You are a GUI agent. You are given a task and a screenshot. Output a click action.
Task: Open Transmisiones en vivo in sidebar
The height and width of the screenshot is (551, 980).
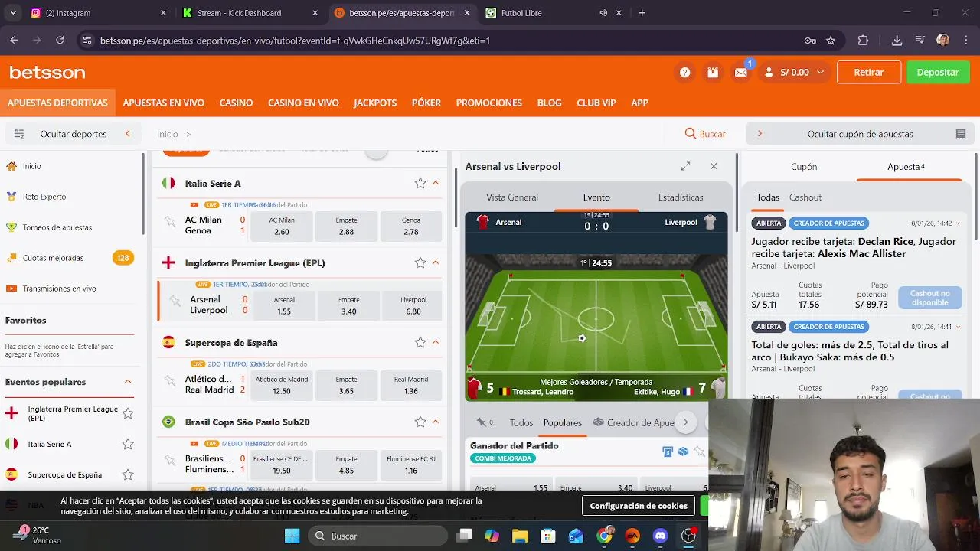[x=60, y=289]
